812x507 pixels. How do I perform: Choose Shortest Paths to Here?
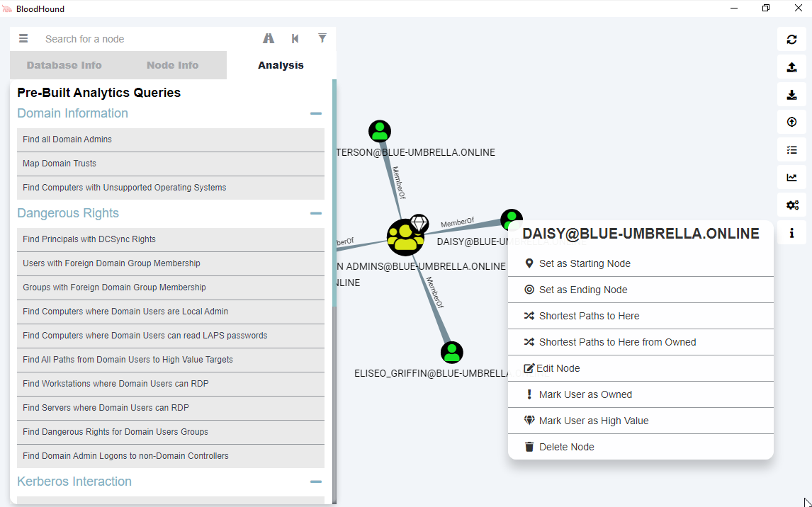coord(641,316)
